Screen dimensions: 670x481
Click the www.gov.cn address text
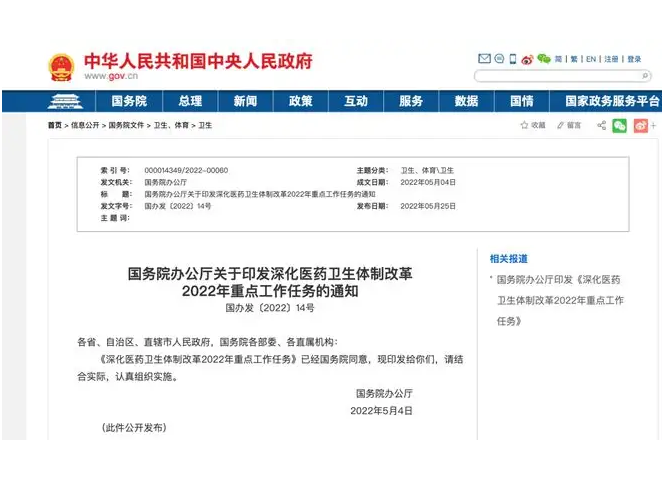[x=111, y=76]
